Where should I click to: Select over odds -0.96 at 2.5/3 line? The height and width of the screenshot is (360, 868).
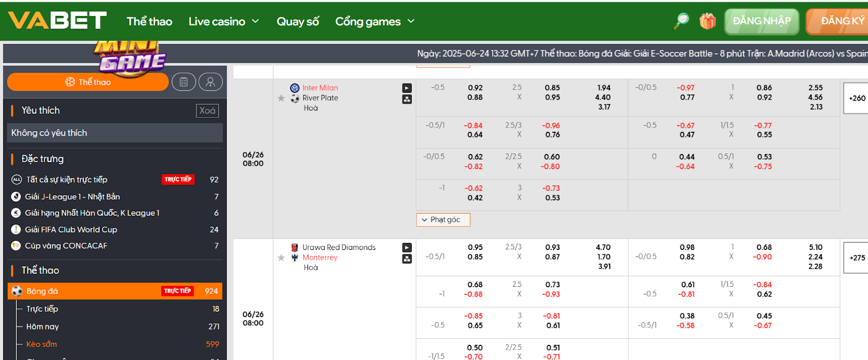click(x=551, y=126)
